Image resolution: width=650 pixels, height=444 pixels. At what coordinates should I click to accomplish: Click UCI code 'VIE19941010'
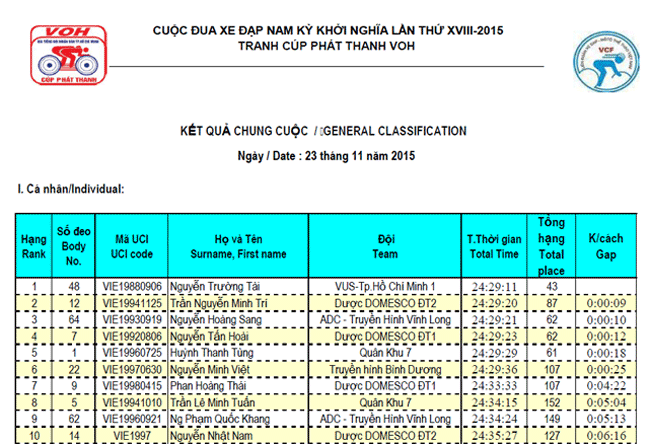[132, 403]
